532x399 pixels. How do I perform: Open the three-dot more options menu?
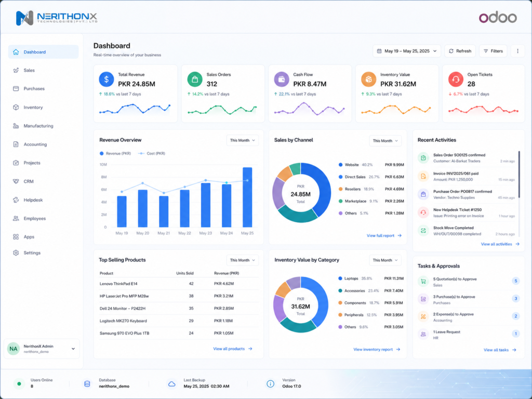pos(517,51)
